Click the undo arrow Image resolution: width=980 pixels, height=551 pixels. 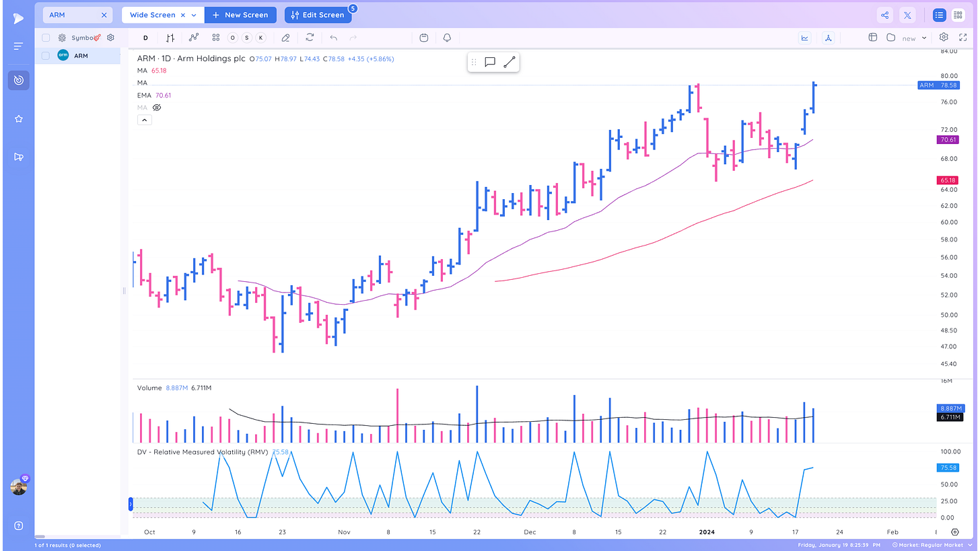point(334,38)
